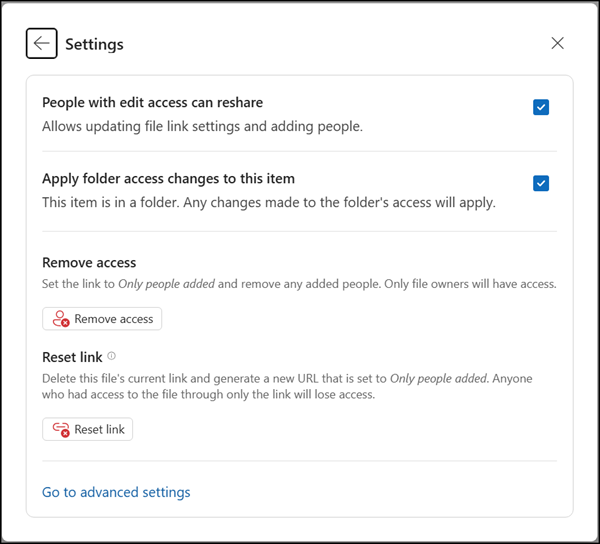
Task: Click 'Apply folder access changes to this item' heading
Action: (x=168, y=179)
